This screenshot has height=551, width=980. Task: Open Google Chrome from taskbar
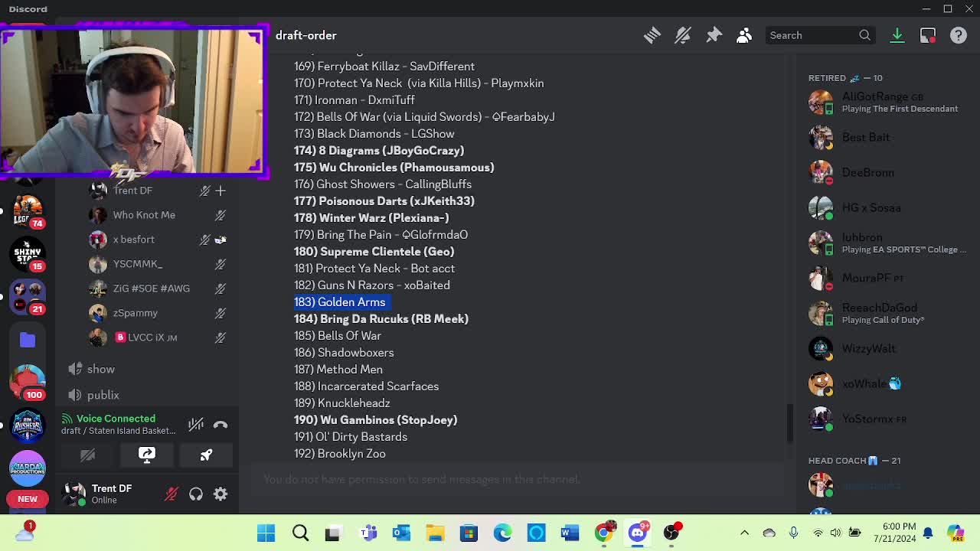pos(603,533)
